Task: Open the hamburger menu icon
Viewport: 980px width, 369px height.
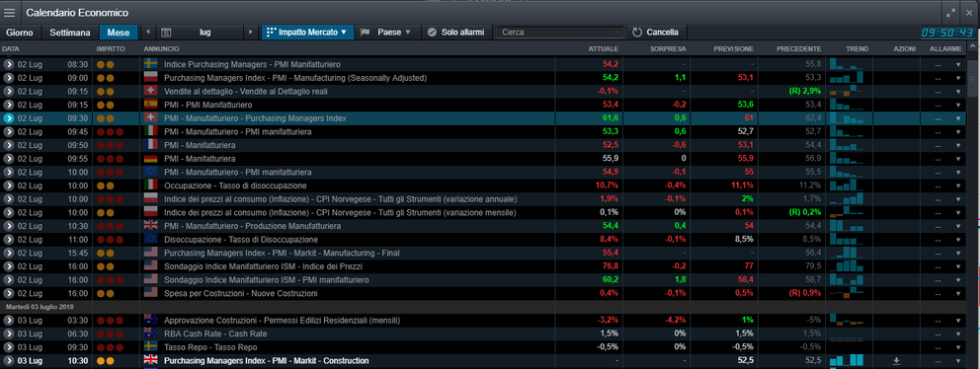Action: (x=10, y=13)
